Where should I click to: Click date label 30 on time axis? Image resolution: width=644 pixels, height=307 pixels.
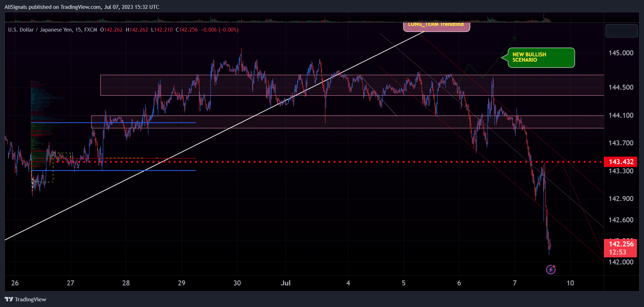(237, 283)
